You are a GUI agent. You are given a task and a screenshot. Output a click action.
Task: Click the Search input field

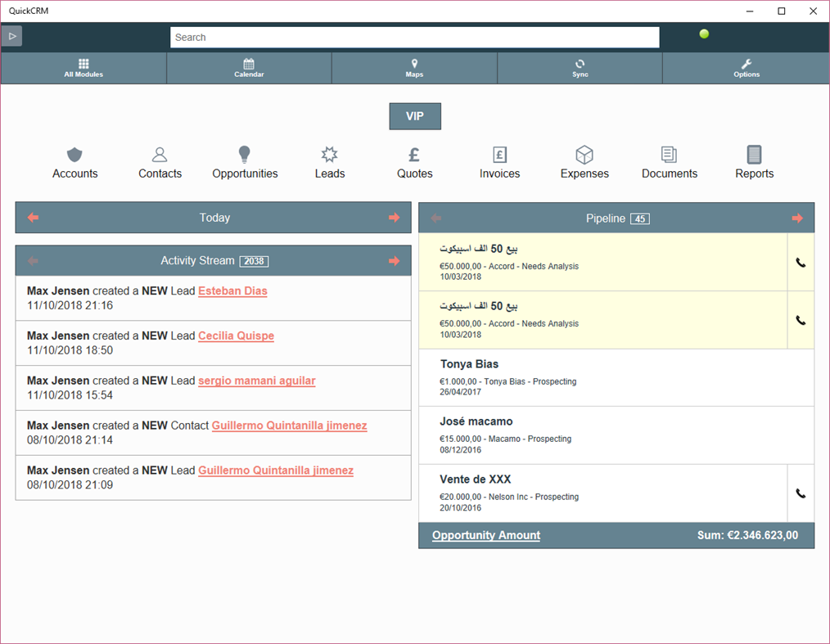tap(414, 37)
